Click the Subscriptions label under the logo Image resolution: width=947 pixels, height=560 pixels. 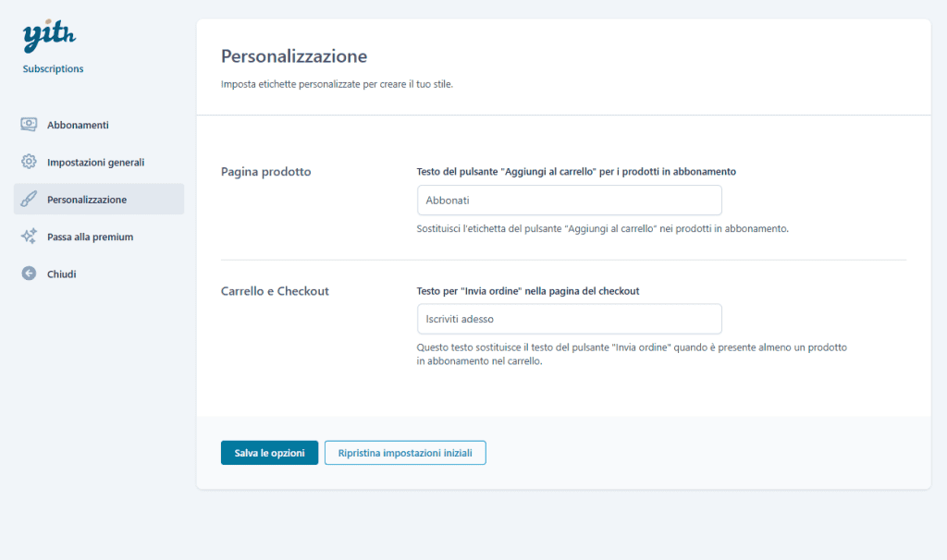tap(52, 68)
